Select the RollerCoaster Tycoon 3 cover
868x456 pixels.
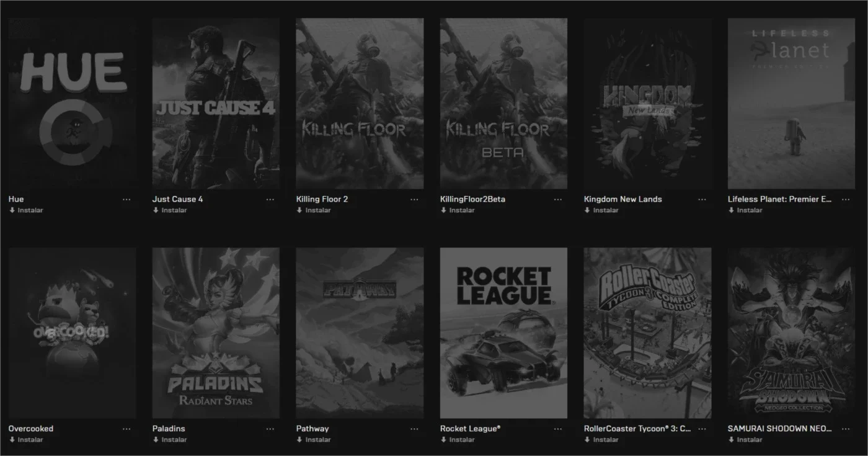point(647,333)
